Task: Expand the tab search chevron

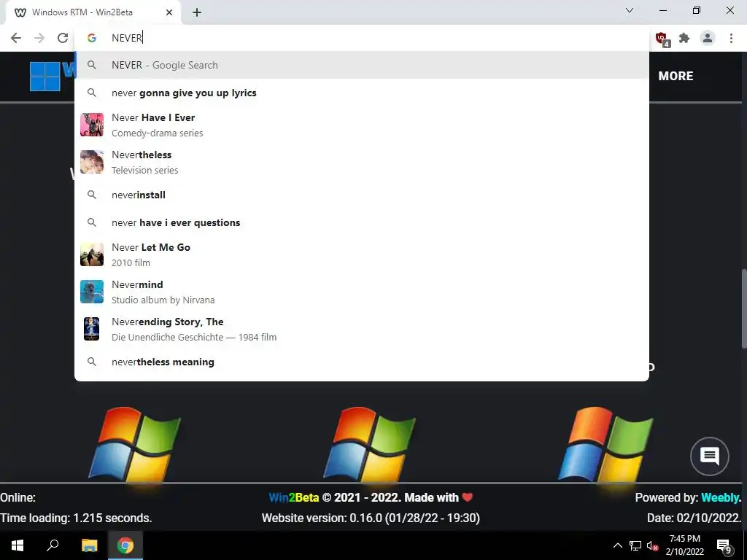Action: (x=630, y=10)
